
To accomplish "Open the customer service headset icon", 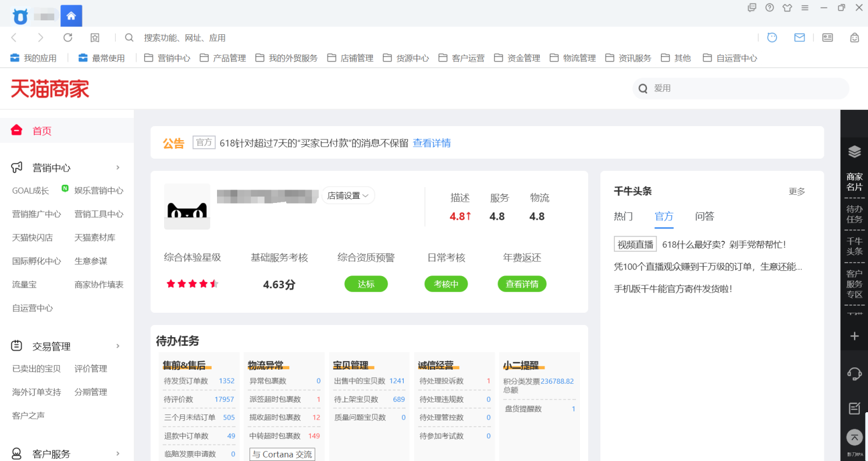I will (854, 373).
